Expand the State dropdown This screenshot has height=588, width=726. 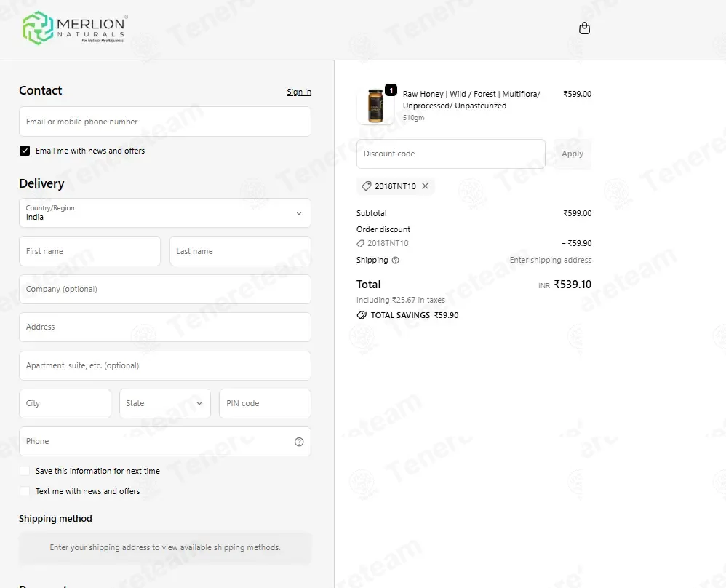pos(165,404)
